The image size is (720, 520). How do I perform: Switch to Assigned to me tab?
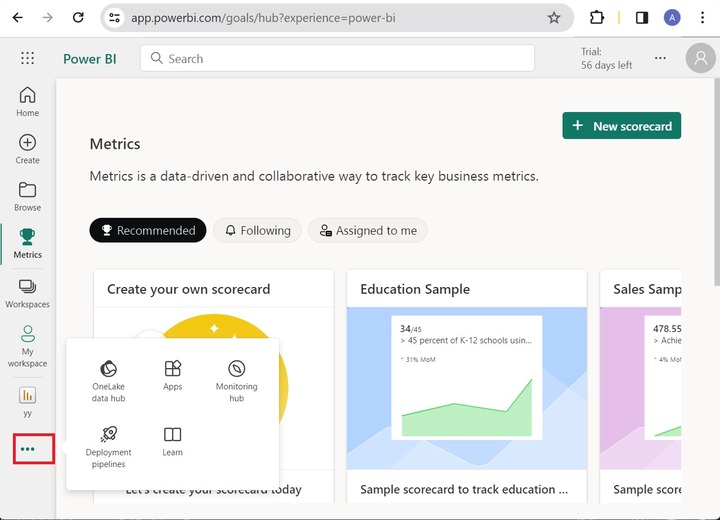367,231
